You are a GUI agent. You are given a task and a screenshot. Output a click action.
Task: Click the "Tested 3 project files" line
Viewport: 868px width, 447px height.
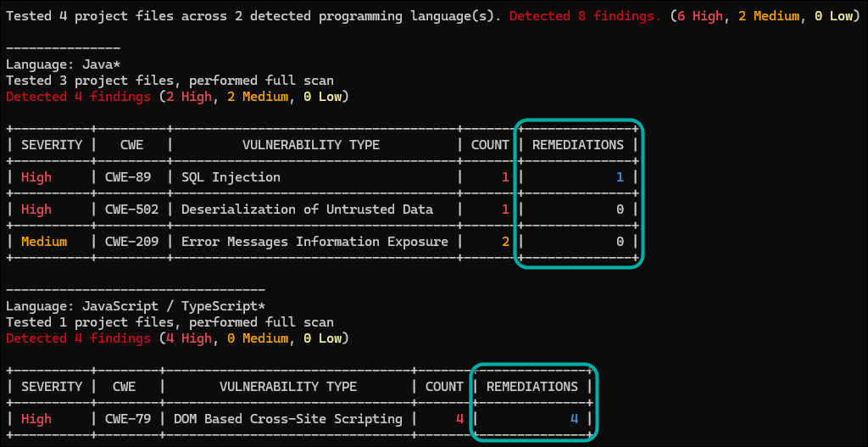pyautogui.click(x=170, y=81)
